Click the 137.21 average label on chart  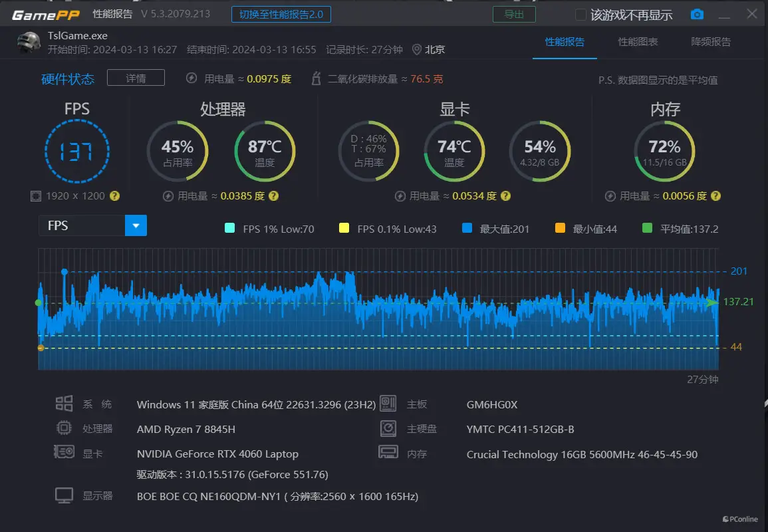click(x=738, y=302)
